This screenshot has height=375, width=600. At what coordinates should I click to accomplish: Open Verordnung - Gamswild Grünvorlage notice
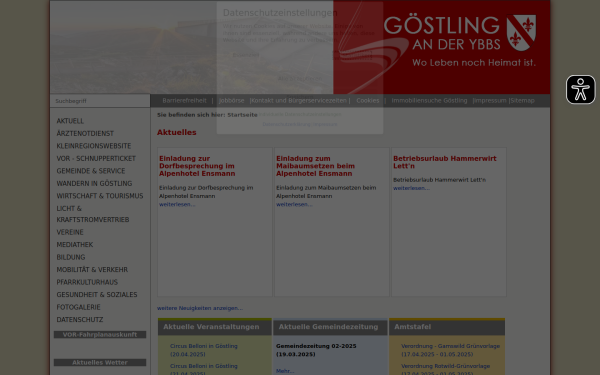click(450, 350)
